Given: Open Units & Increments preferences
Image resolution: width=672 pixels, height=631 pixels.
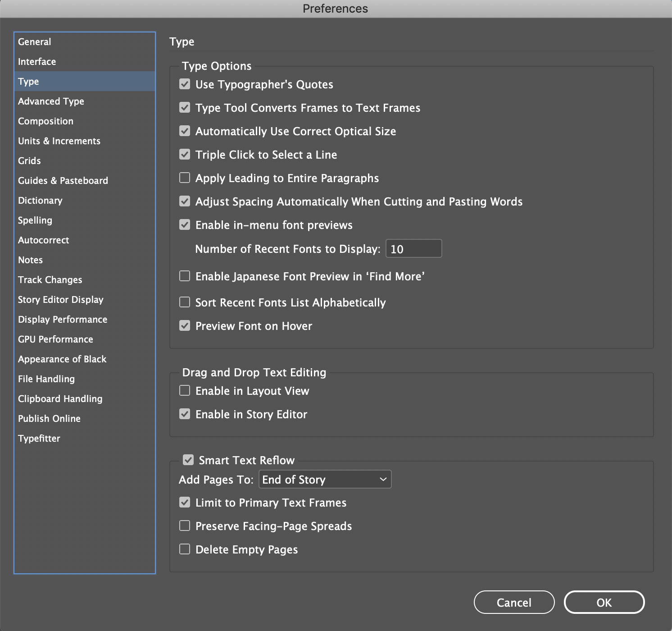Looking at the screenshot, I should [59, 141].
